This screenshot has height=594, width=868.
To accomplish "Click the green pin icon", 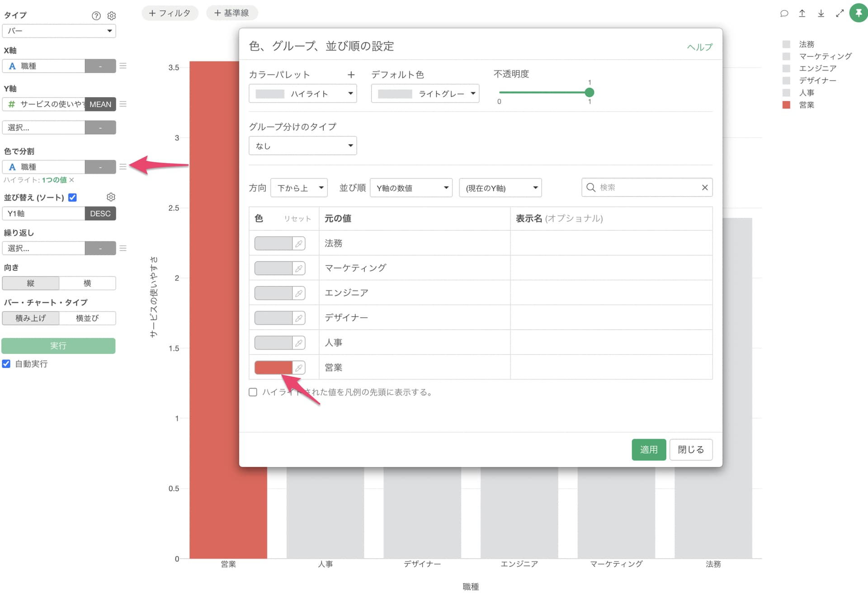I will pyautogui.click(x=858, y=13).
